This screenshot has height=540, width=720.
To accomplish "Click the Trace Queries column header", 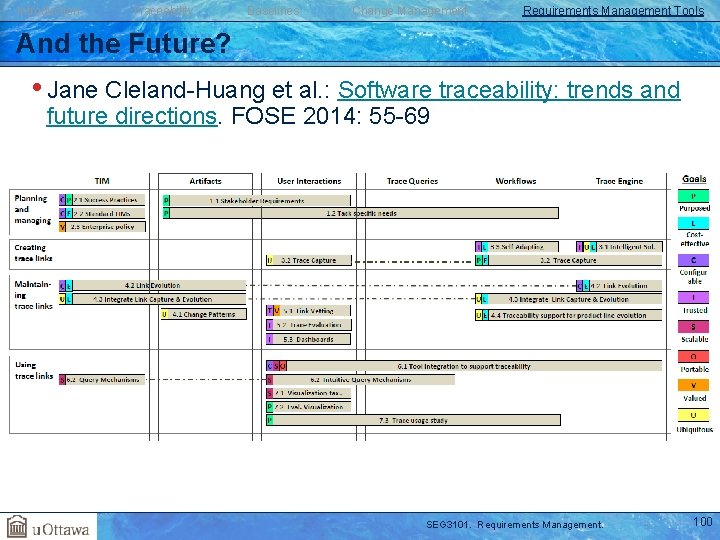I will [x=412, y=181].
